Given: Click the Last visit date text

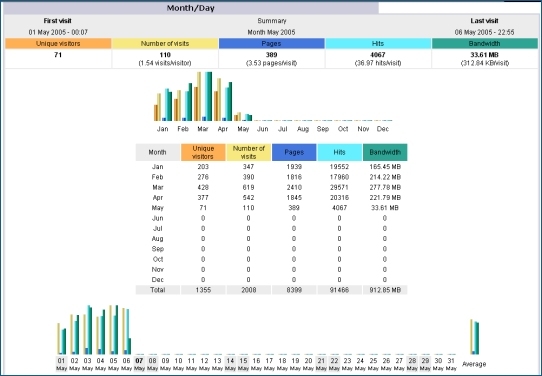Looking at the screenshot, I should pyautogui.click(x=484, y=32).
